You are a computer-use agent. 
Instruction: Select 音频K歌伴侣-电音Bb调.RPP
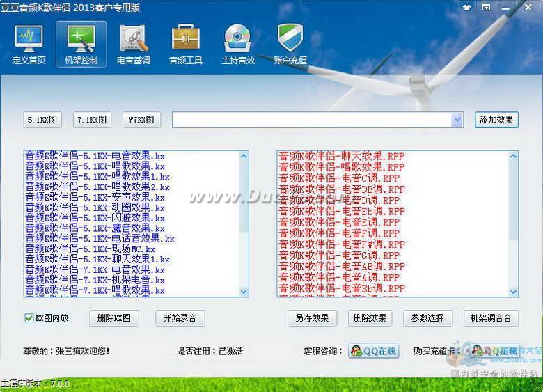tap(342, 289)
